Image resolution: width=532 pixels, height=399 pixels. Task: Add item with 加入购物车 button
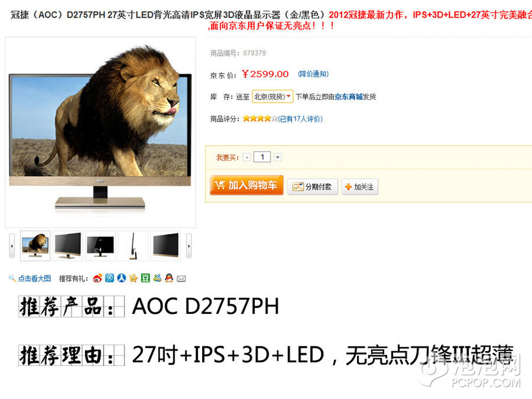(247, 185)
